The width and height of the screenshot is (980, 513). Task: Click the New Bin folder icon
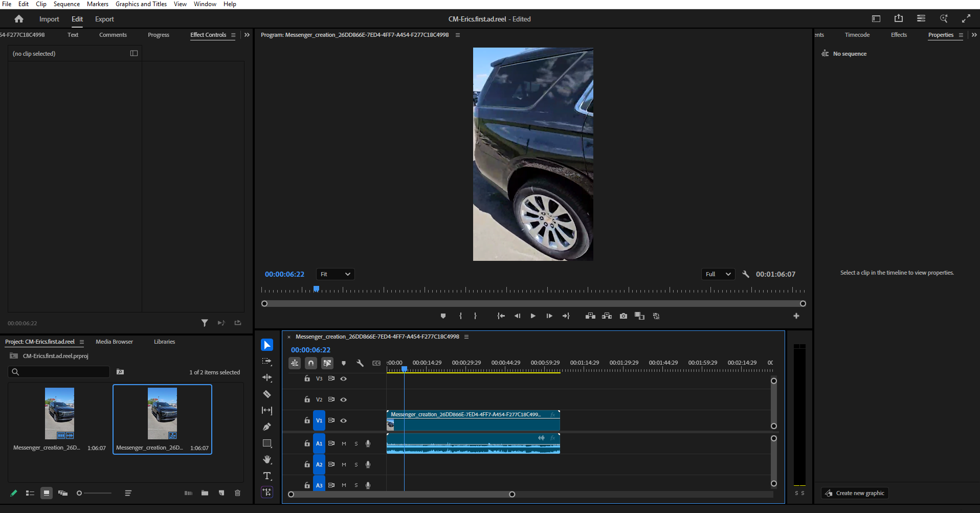[x=205, y=493]
